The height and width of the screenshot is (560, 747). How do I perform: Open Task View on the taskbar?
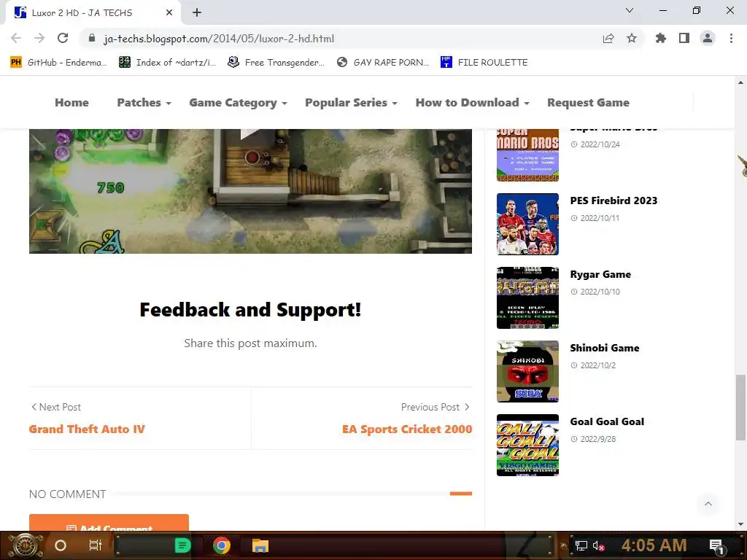tap(96, 545)
